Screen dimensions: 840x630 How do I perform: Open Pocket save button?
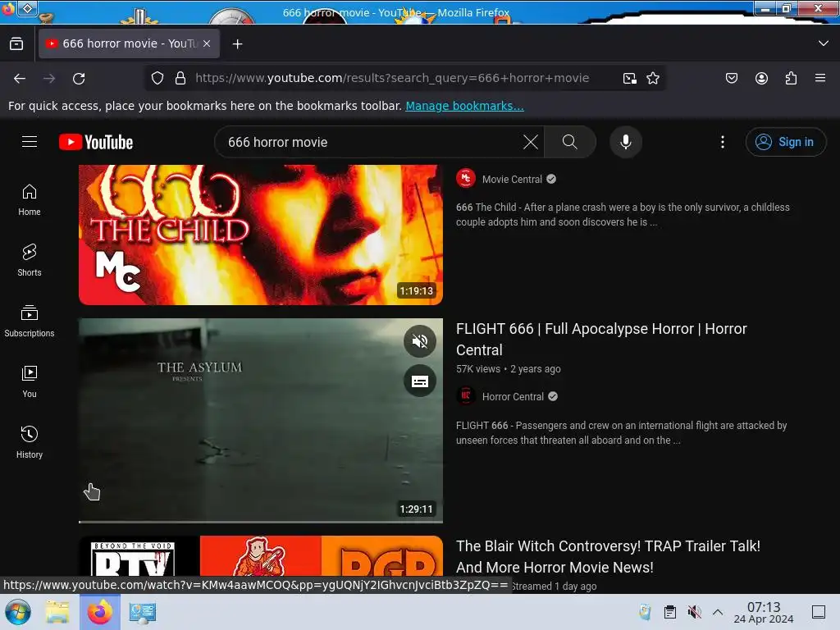click(732, 78)
